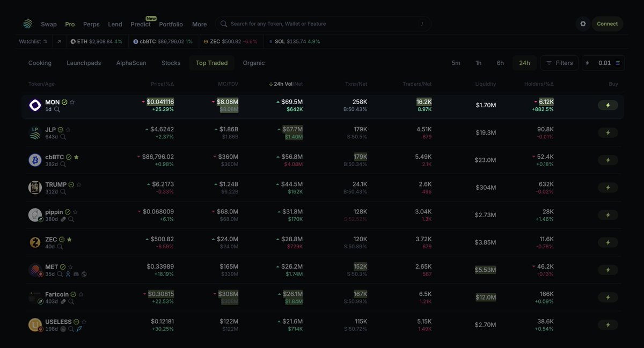This screenshot has width=644, height=348.
Task: Open the globe website icon under MET
Action: (84, 274)
